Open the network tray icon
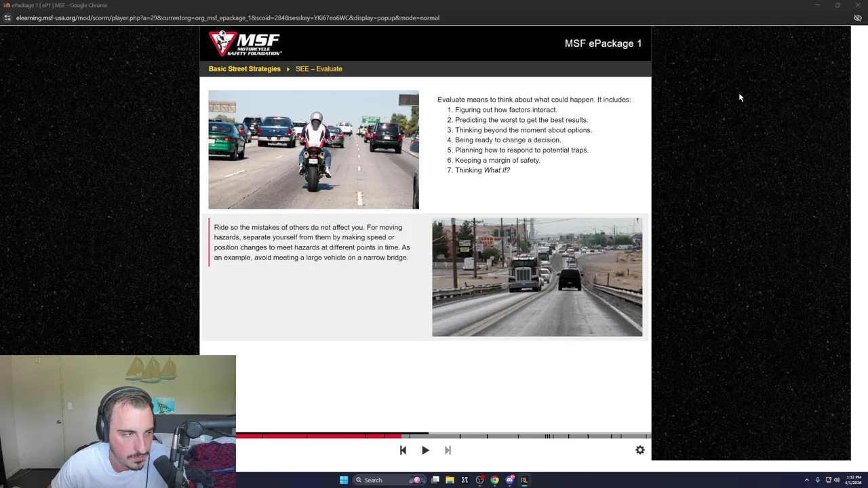868x488 pixels. tap(828, 480)
